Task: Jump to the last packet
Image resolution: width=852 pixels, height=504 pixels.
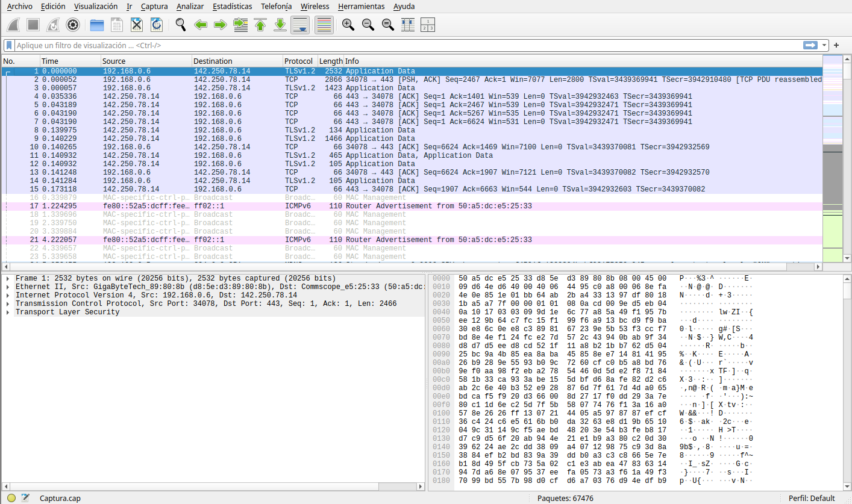Action: point(280,25)
